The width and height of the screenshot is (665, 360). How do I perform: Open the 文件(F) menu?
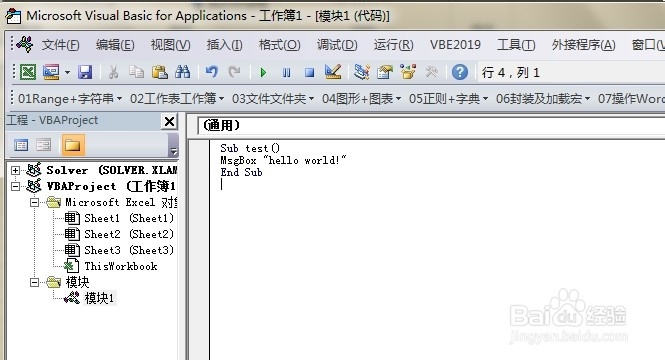point(61,45)
